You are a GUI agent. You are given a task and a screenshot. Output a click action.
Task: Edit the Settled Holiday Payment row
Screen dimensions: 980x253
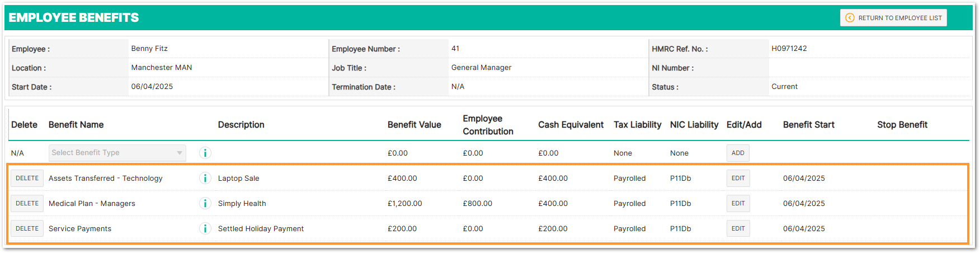(x=738, y=228)
